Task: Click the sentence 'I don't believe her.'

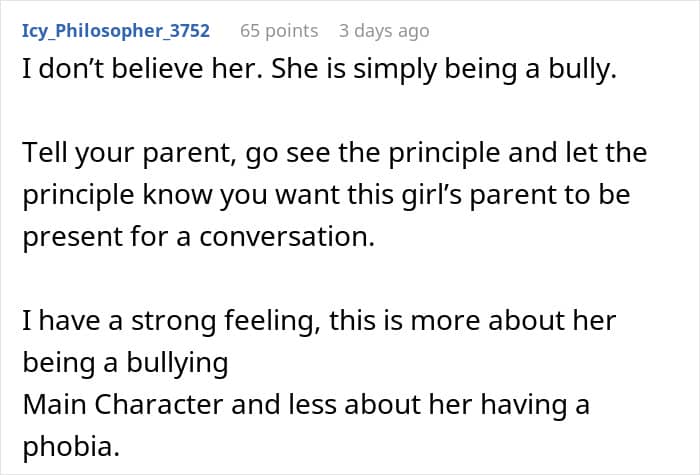Action: [142, 69]
